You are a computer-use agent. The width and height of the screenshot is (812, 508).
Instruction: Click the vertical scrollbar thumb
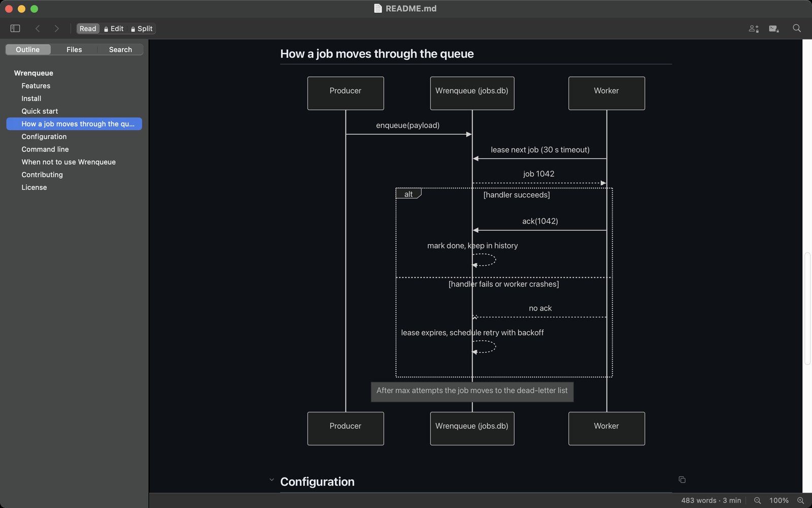[x=807, y=308]
